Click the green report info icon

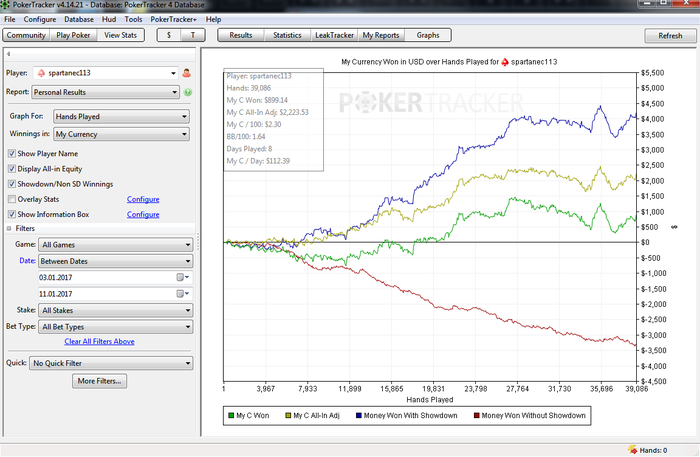188,92
